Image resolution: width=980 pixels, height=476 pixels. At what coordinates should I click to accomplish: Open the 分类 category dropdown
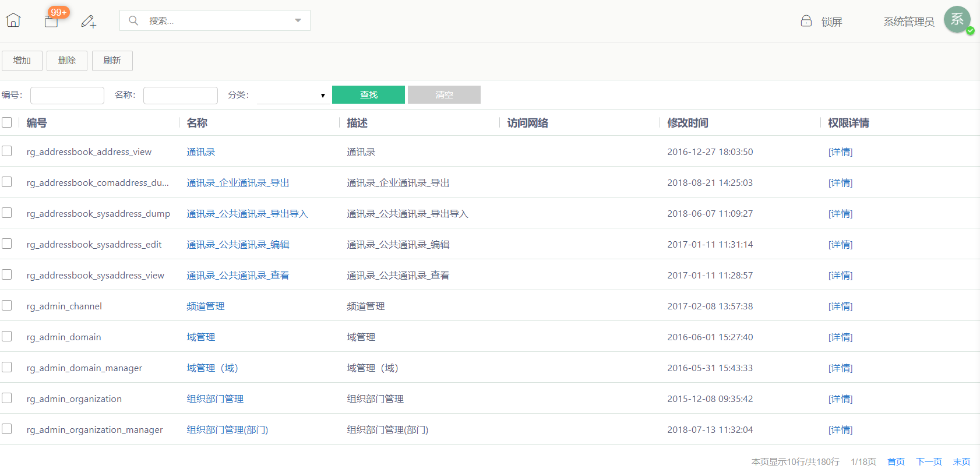[x=292, y=95]
